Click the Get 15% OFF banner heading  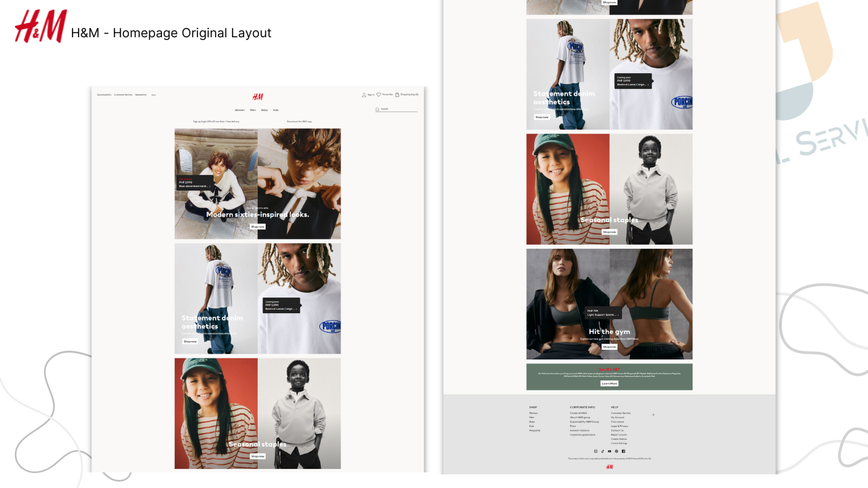coord(610,369)
